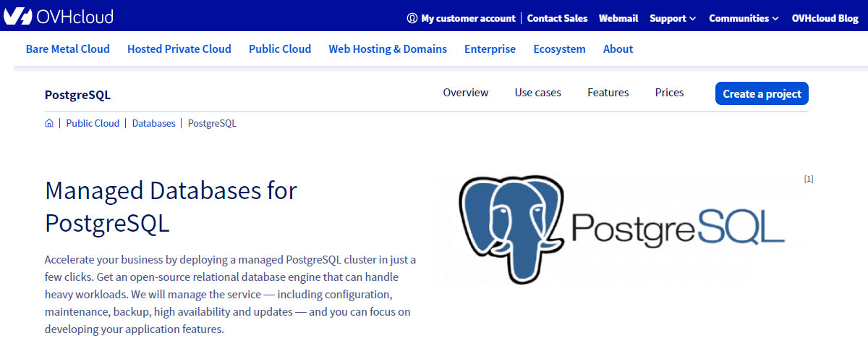Open the Web Hosting & Domains menu
This screenshot has width=868, height=362.
388,49
